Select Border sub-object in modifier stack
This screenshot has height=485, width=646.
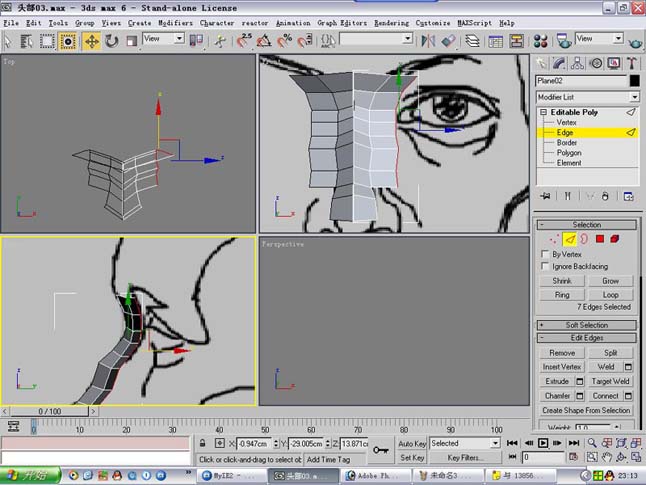[x=566, y=143]
